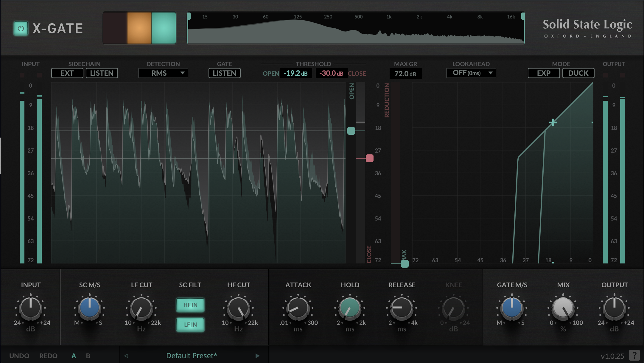
Task: Click the MAX GR value display
Action: pos(405,73)
